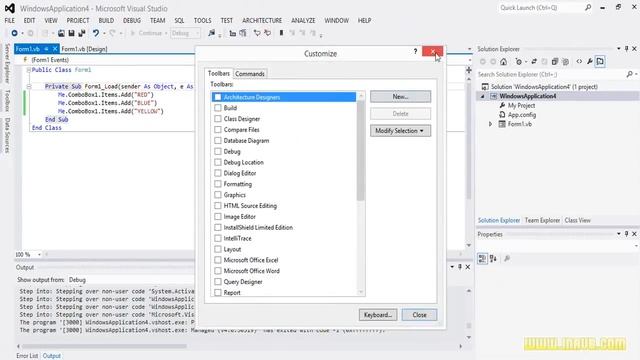Click the Quick Launch search icon

[x=588, y=8]
